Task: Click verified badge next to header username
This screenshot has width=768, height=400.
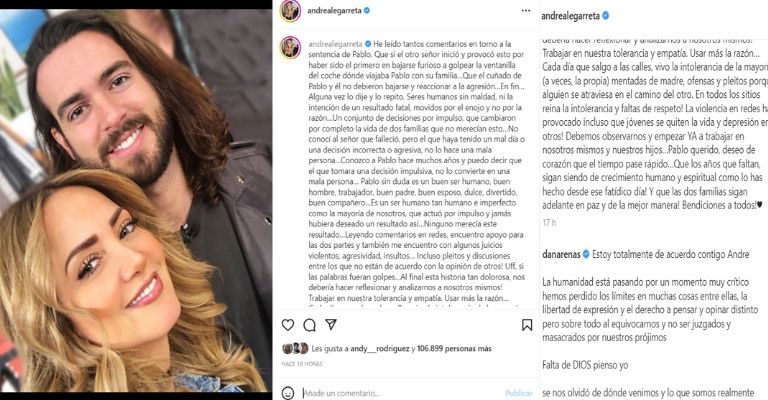Action: (x=367, y=10)
